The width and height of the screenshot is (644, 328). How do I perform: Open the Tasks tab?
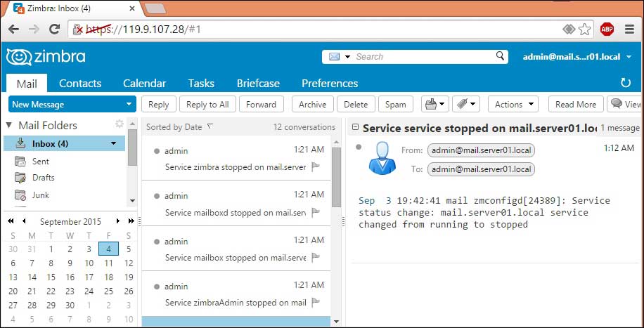tap(201, 84)
